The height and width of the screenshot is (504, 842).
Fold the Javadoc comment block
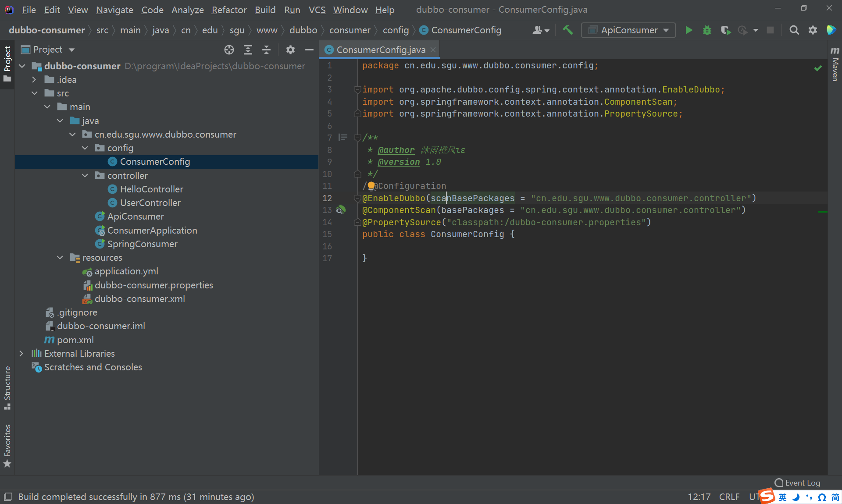pyautogui.click(x=357, y=138)
